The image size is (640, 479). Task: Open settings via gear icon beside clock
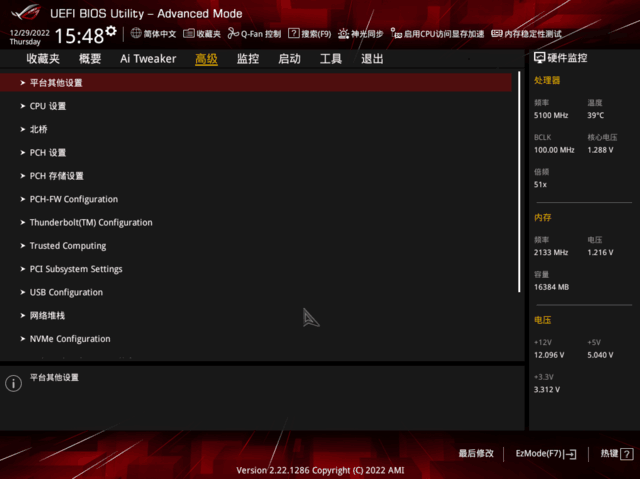click(x=111, y=31)
